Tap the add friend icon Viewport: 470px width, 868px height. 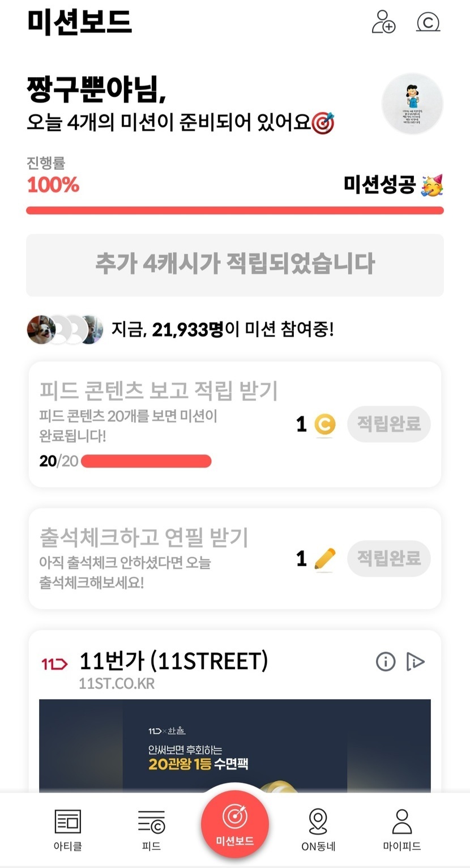[x=383, y=22]
